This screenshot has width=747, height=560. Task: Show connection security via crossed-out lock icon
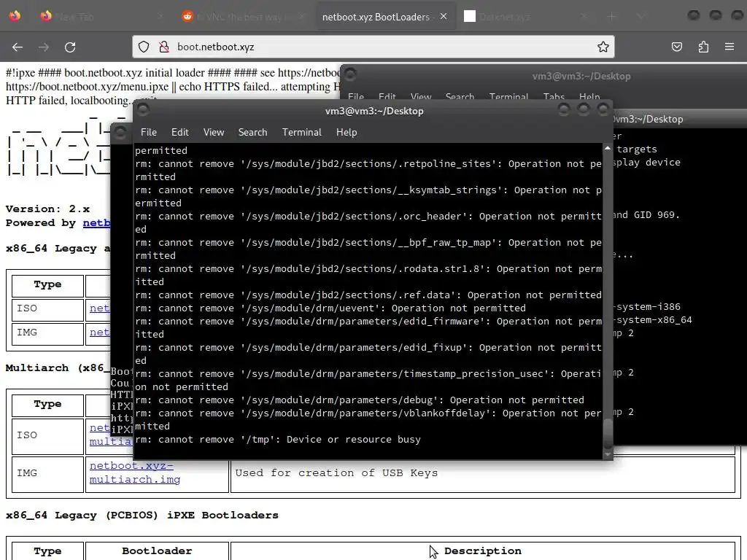pos(164,47)
